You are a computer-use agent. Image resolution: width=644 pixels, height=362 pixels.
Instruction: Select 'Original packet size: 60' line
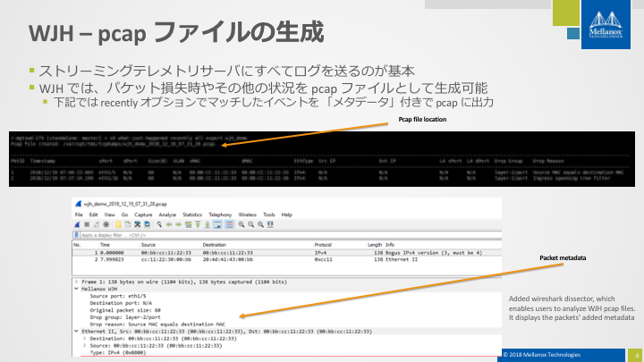[125, 310]
